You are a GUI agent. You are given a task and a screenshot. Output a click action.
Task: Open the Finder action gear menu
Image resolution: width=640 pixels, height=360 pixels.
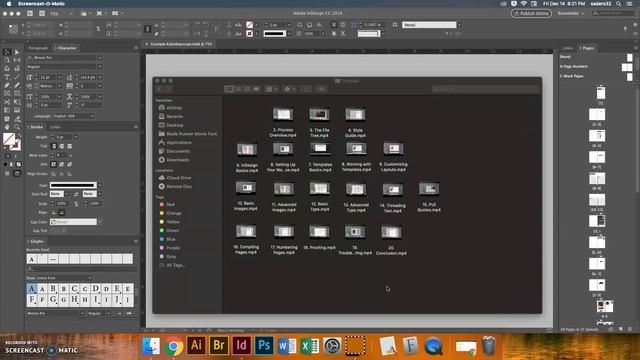(x=289, y=89)
